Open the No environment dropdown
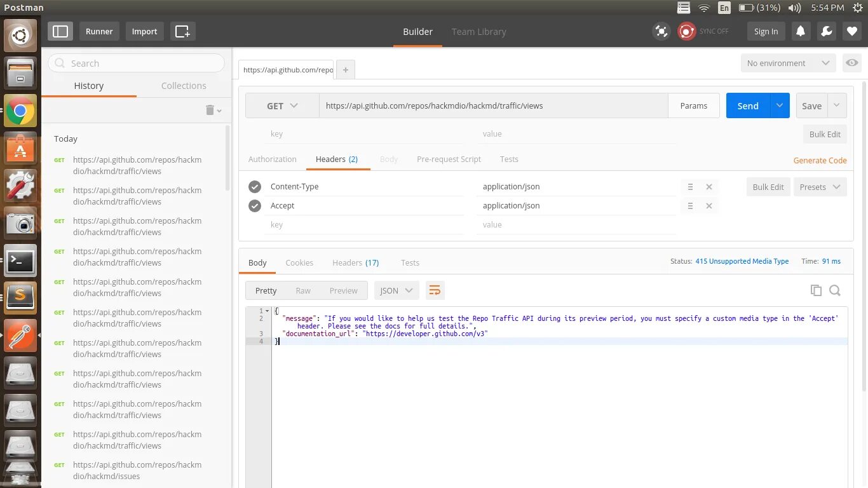Image resolution: width=868 pixels, height=488 pixels. [788, 63]
